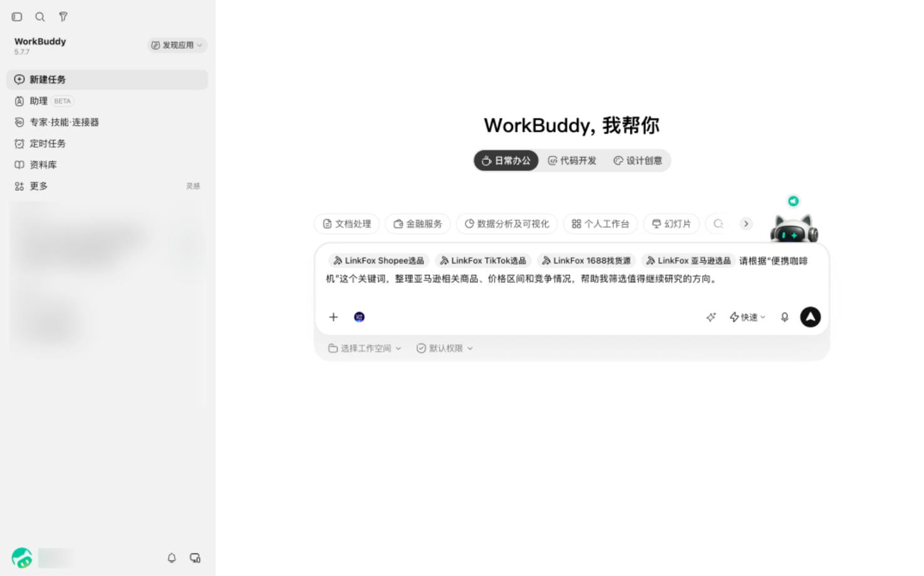Open 助理 BETA menu item
The width and height of the screenshot is (924, 576).
[x=107, y=101]
